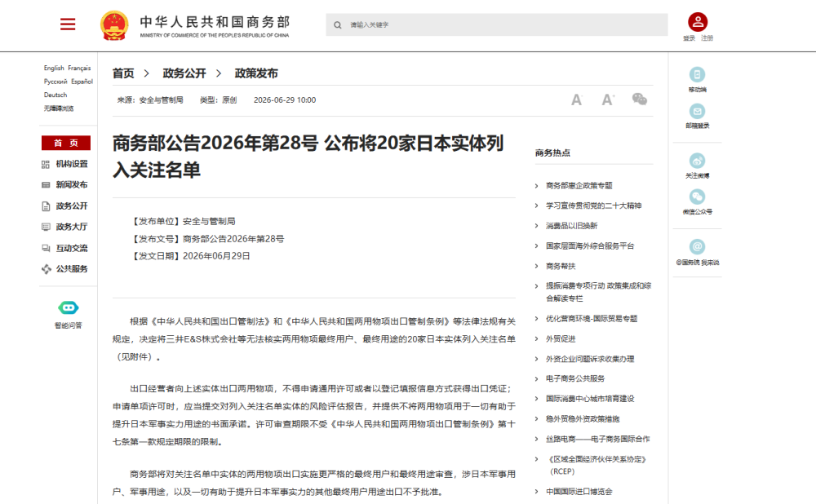The width and height of the screenshot is (816, 504).
Task: Open 政务大厅 sidebar menu item
Action: tap(72, 228)
